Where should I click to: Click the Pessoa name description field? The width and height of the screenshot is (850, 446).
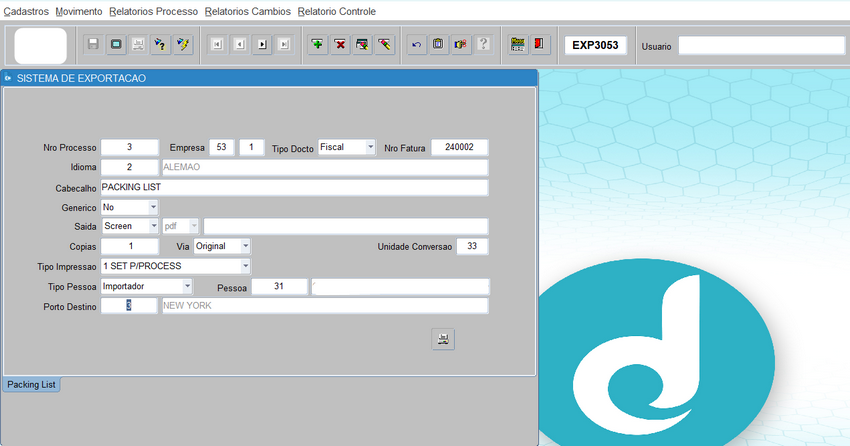400,286
